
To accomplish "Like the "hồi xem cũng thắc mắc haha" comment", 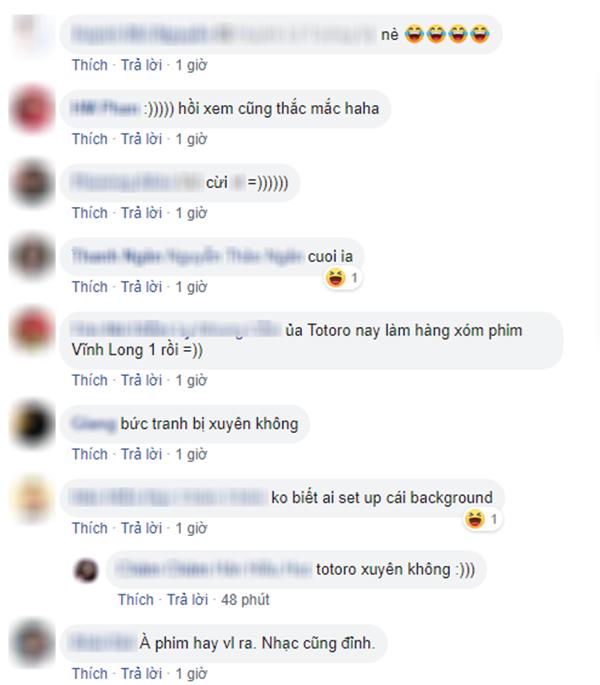I will pos(90,139).
